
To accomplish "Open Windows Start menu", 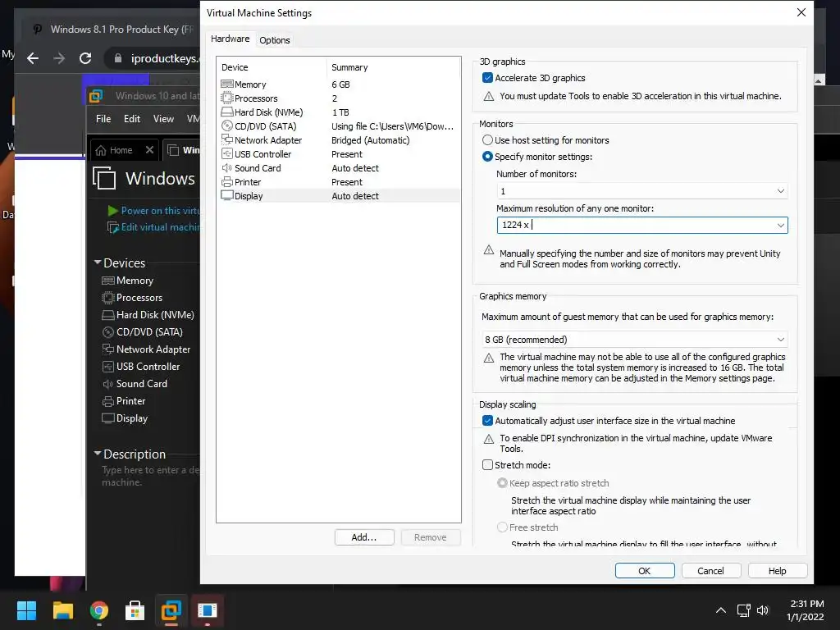I will [27, 610].
